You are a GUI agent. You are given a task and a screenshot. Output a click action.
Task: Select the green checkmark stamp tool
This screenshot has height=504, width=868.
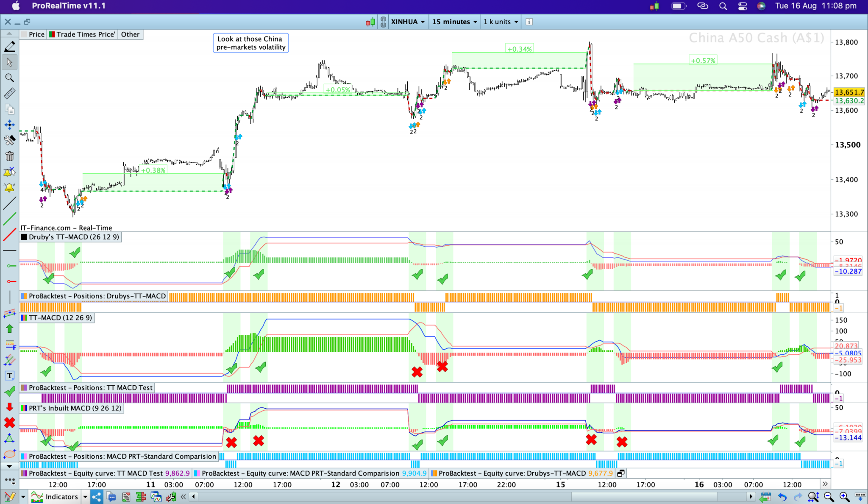tap(9, 391)
